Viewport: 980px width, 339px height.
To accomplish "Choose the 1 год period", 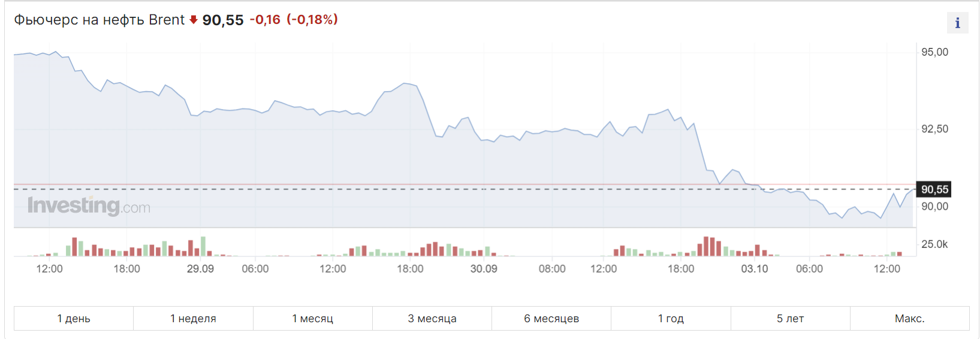I will [x=671, y=318].
